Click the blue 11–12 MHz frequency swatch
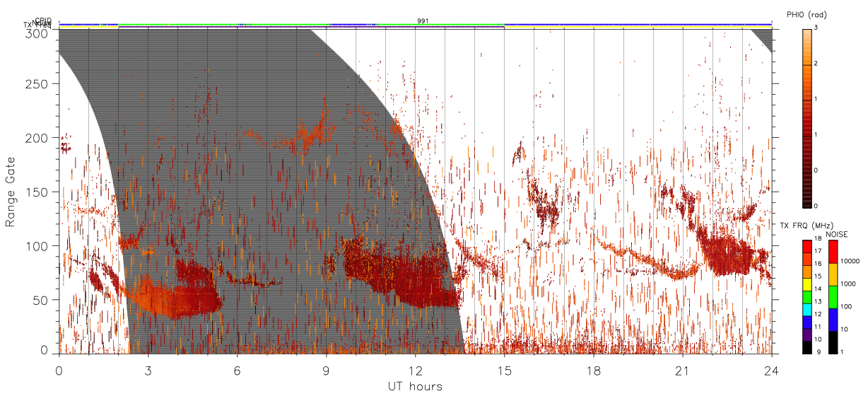Screen dimensions: 868x401 coord(807,322)
